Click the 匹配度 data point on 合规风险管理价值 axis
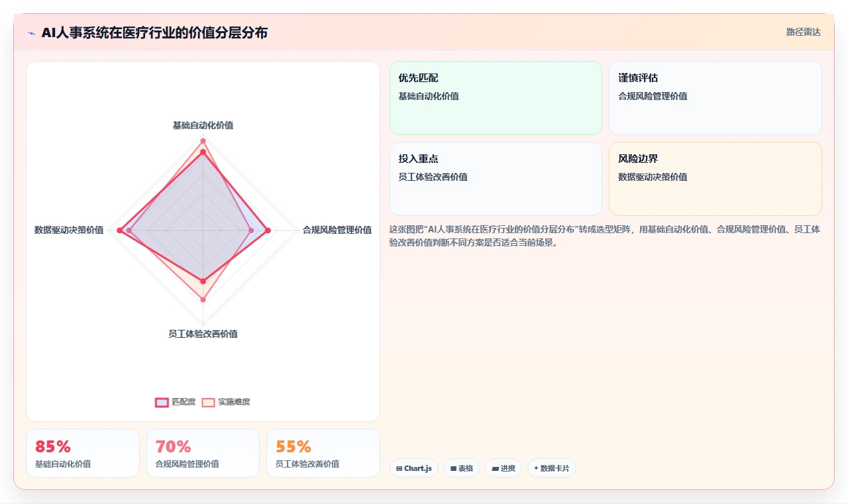Image resolution: width=848 pixels, height=504 pixels. click(x=268, y=230)
